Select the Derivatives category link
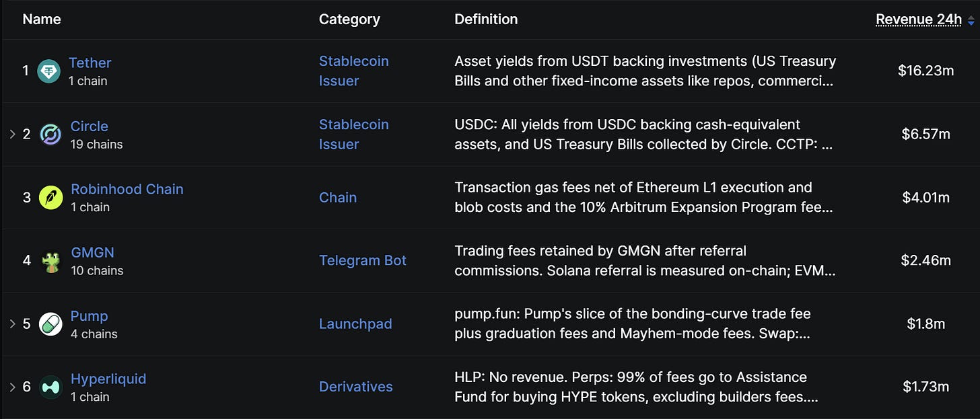This screenshot has height=419, width=980. pyautogui.click(x=356, y=387)
